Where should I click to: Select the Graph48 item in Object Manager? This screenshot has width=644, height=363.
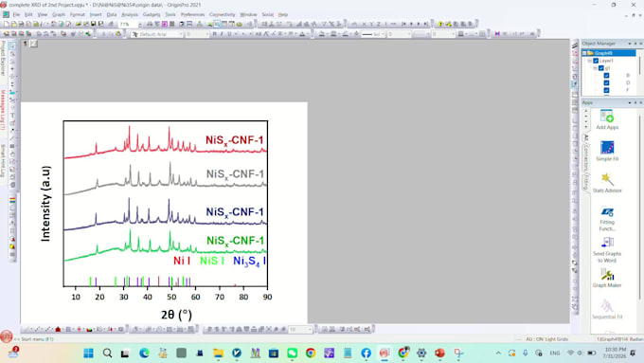click(609, 53)
